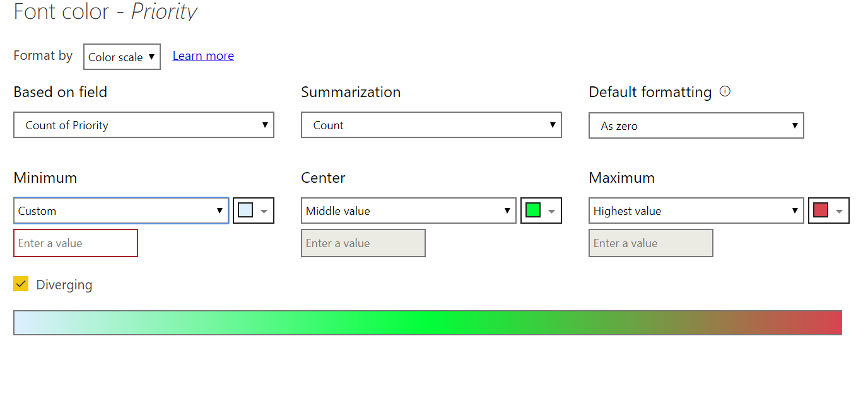This screenshot has width=868, height=416.
Task: Click the Default formatting info icon
Action: coord(725,91)
